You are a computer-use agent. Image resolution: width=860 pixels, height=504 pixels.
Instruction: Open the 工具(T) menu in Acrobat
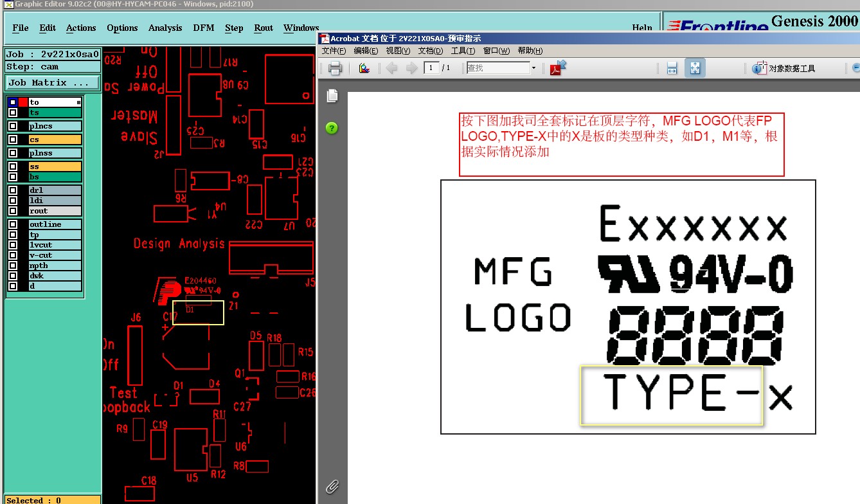point(463,51)
